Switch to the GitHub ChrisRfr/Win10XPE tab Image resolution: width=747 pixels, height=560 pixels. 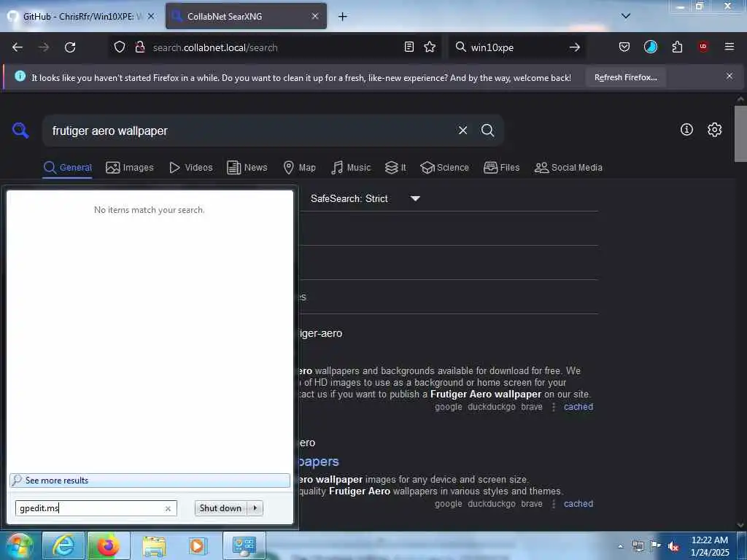pos(81,16)
